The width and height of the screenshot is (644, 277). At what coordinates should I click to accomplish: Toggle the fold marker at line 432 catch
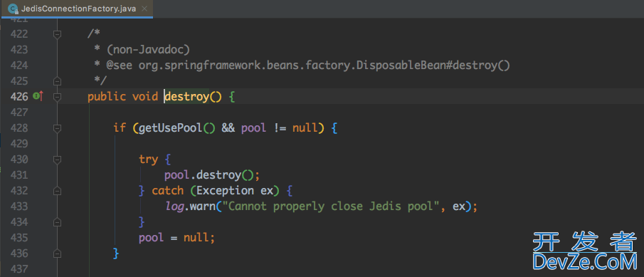[x=57, y=191]
